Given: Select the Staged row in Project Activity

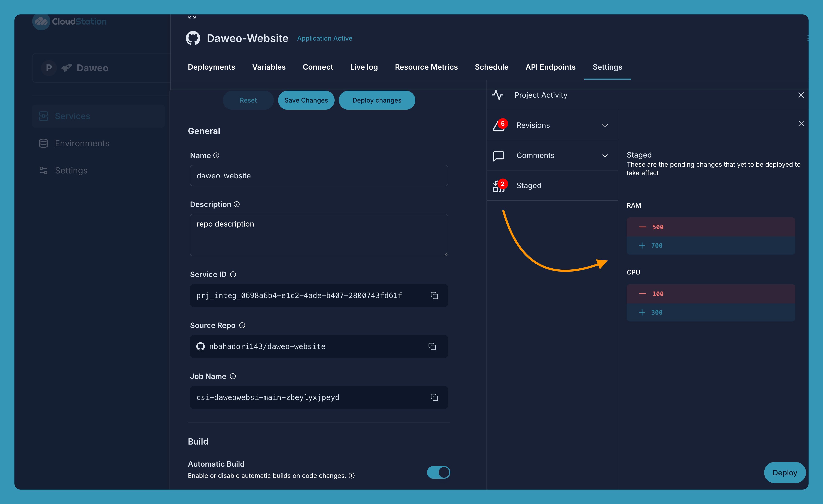Looking at the screenshot, I should pyautogui.click(x=552, y=186).
